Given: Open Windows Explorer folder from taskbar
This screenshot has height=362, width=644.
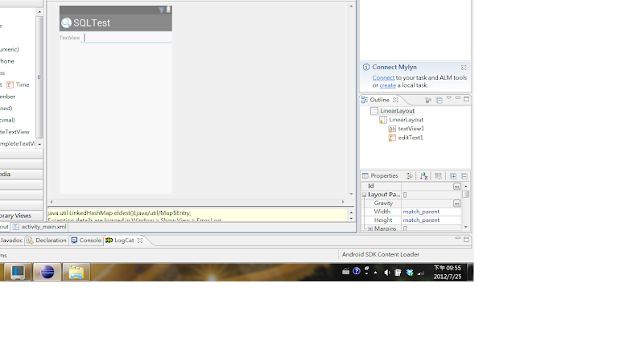Looking at the screenshot, I should point(76,273).
